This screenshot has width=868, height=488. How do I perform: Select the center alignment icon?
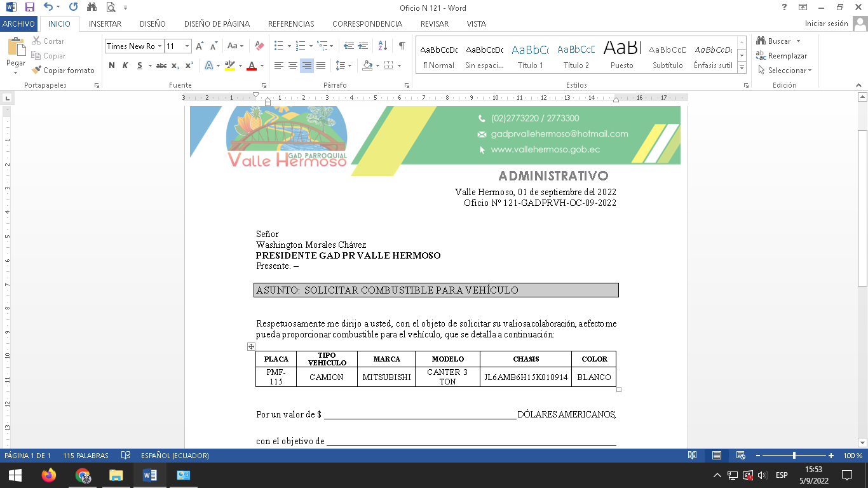click(292, 65)
